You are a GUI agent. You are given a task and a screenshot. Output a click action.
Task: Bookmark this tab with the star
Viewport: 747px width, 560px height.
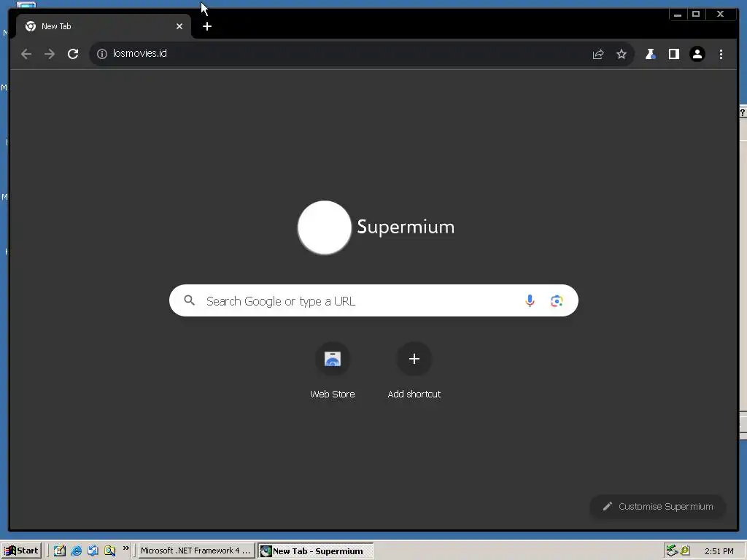pos(622,54)
